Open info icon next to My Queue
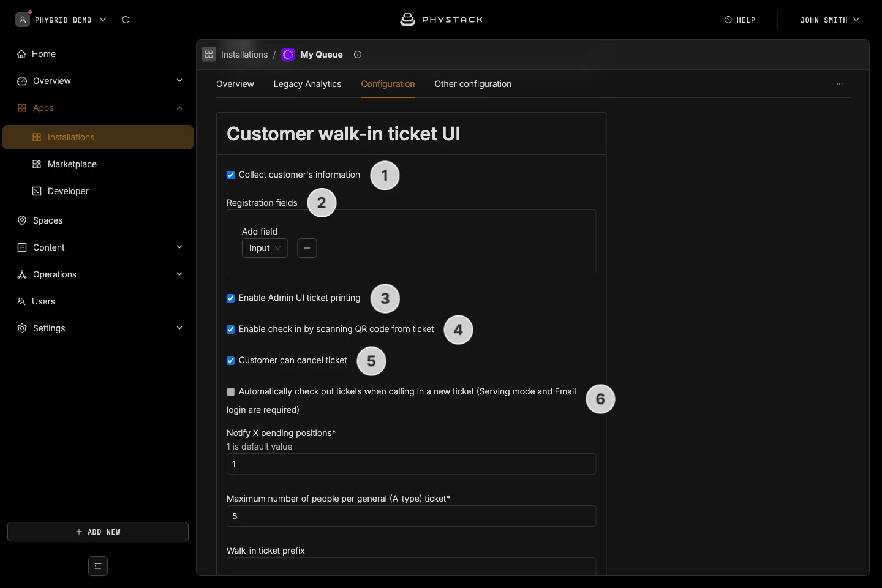The image size is (882, 588). click(x=358, y=55)
